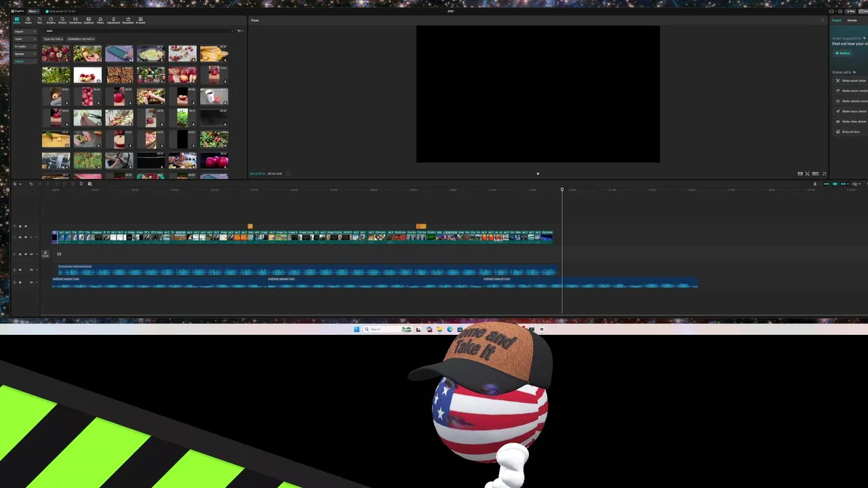Screen dimensions: 868x488
Task: Click the search filter icon beside search bar
Action: coord(240,30)
